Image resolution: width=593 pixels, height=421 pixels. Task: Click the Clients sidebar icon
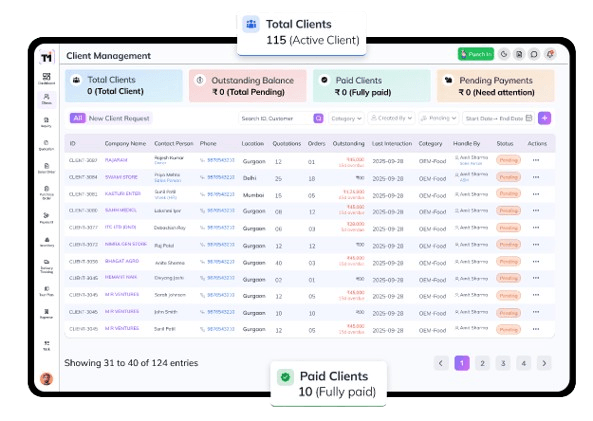click(x=47, y=99)
